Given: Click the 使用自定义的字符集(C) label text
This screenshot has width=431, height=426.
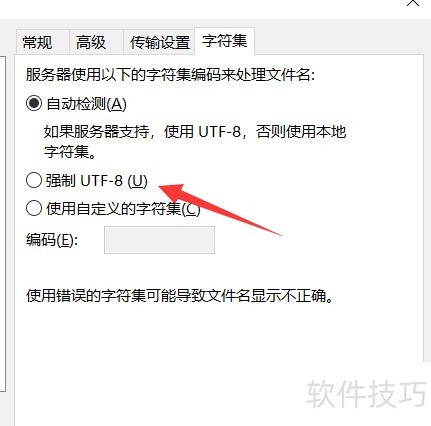Looking at the screenshot, I should tap(123, 209).
